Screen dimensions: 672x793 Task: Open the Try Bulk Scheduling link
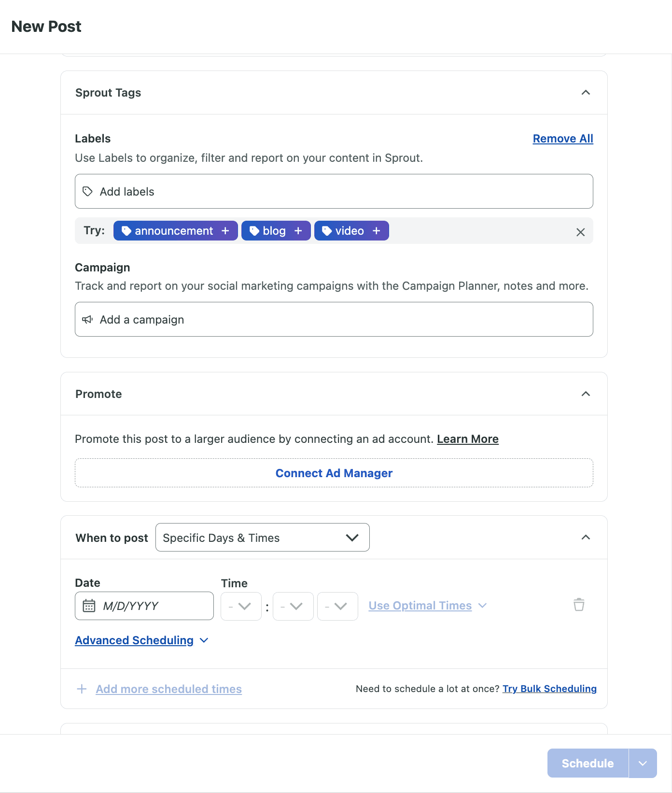coord(549,689)
